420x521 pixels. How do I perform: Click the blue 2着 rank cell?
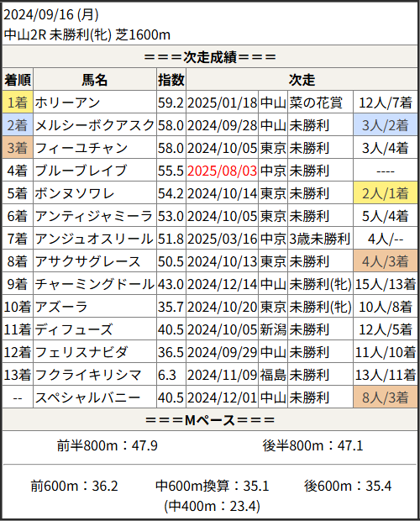(x=18, y=125)
